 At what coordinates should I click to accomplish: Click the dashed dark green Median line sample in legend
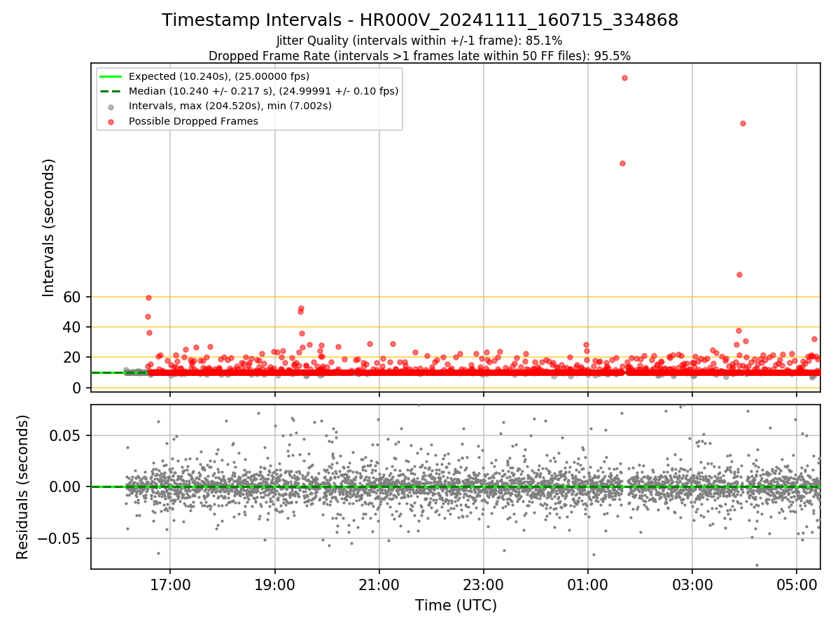pos(111,91)
